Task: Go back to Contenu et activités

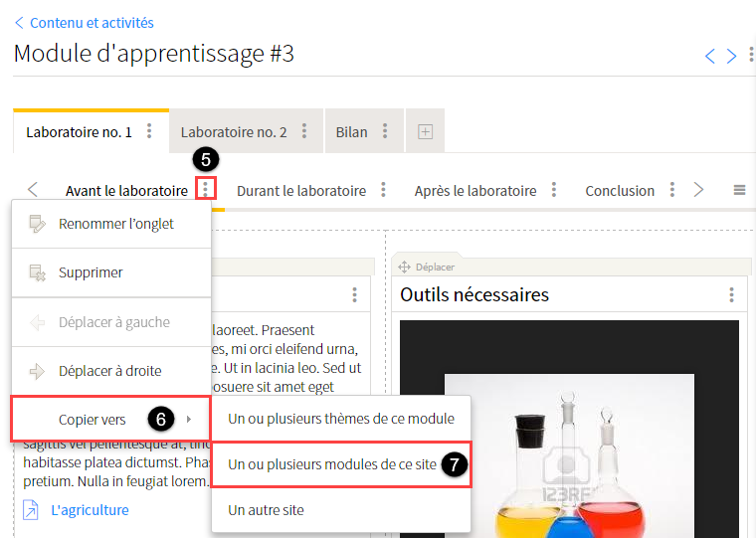Action: tap(85, 23)
